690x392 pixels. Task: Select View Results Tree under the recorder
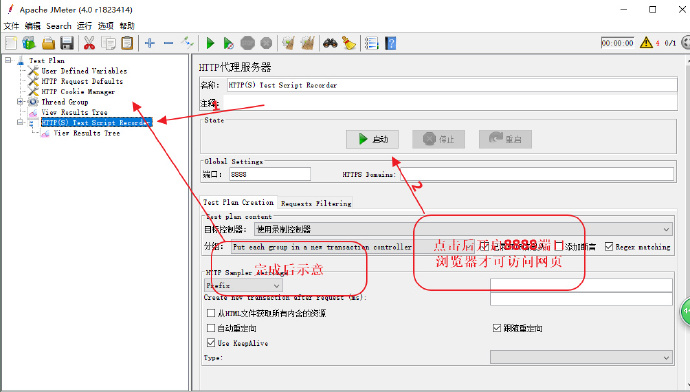pyautogui.click(x=87, y=133)
